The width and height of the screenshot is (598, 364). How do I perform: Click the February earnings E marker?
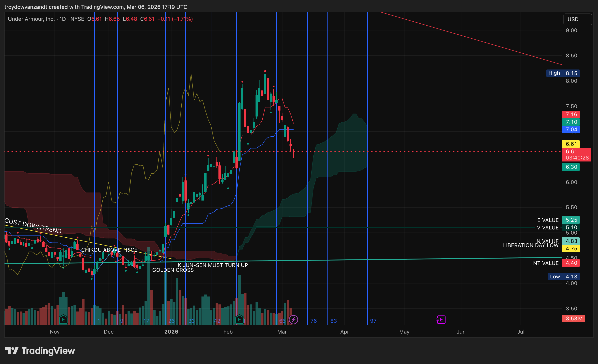pos(239,320)
